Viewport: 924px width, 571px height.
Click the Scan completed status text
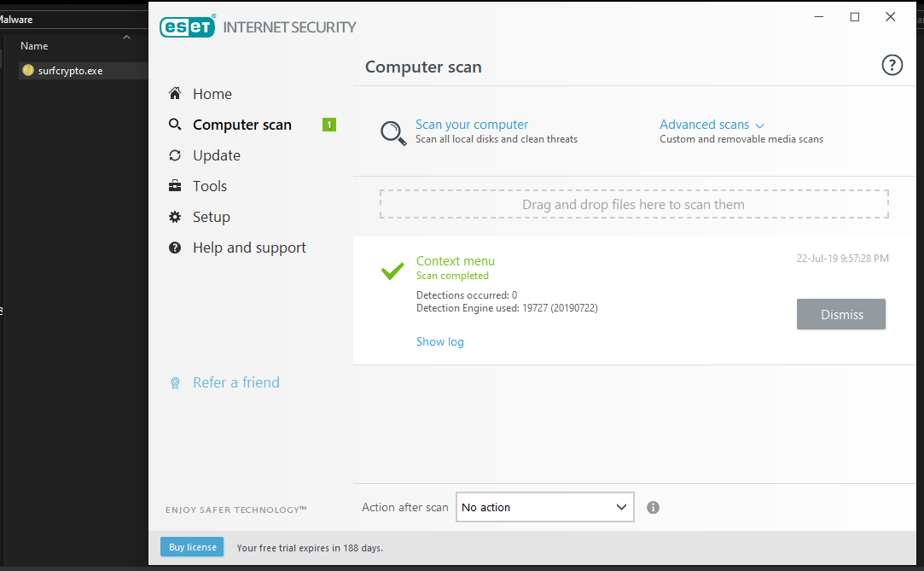pyautogui.click(x=452, y=276)
